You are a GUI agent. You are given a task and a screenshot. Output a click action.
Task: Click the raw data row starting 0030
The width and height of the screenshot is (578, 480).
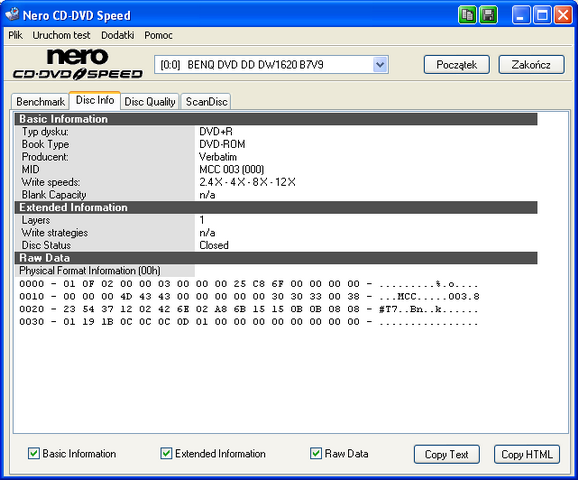point(249,322)
